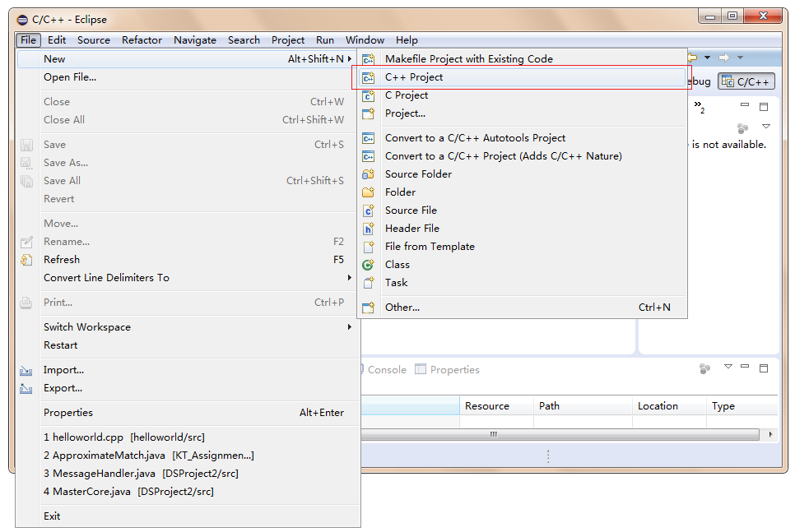The image size is (795, 532).
Task: Expand Convert Line Delimiters To submenu
Action: tap(349, 278)
